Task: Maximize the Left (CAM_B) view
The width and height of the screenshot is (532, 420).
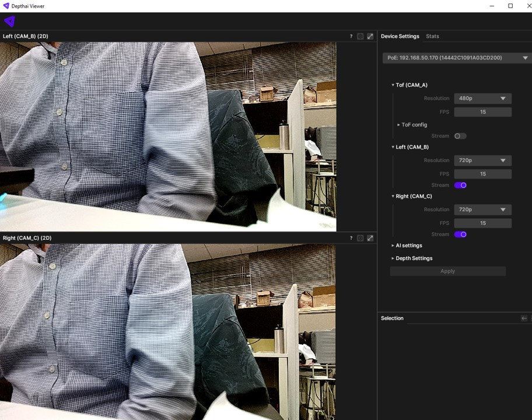Action: tap(370, 36)
